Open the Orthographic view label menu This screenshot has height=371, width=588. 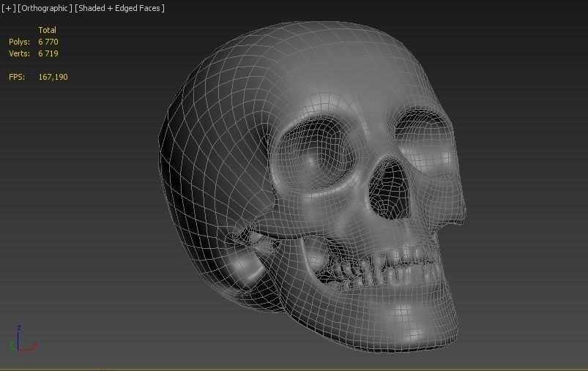(45, 8)
